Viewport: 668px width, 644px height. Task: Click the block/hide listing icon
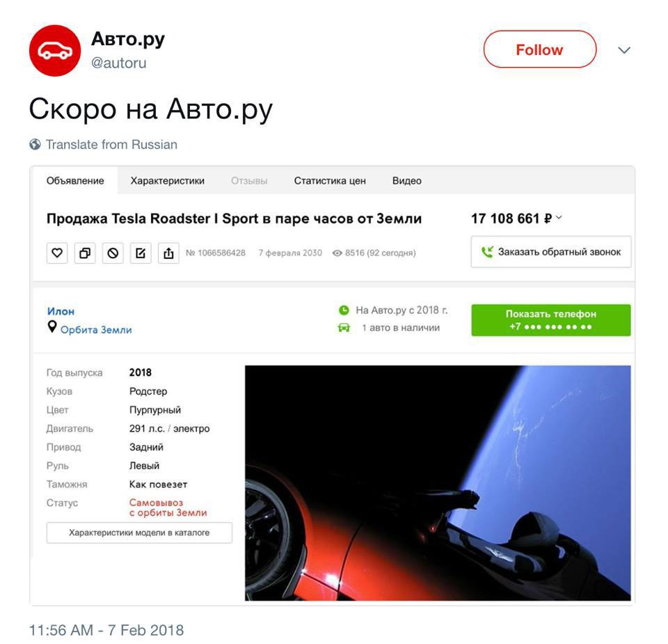(113, 253)
